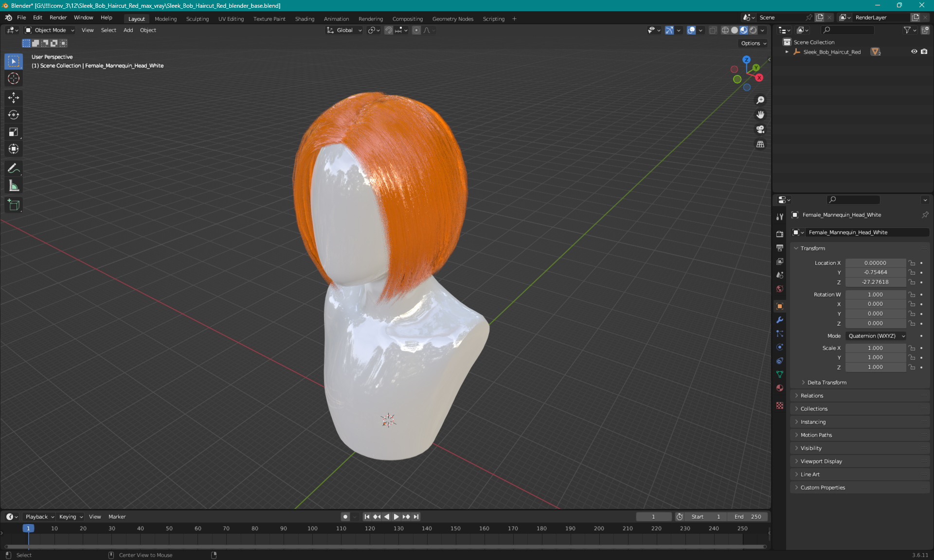Toggle lock on Location X
The height and width of the screenshot is (560, 934).
point(912,263)
